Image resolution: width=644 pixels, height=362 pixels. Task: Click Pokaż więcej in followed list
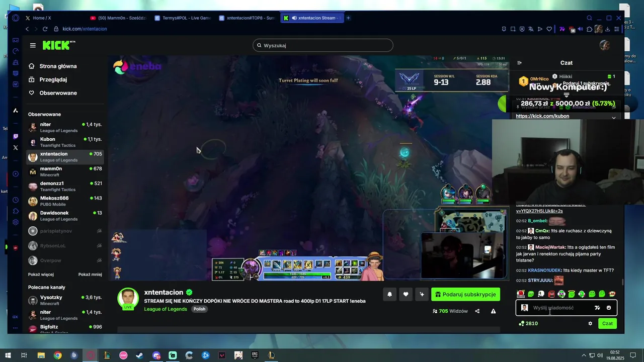tap(41, 275)
